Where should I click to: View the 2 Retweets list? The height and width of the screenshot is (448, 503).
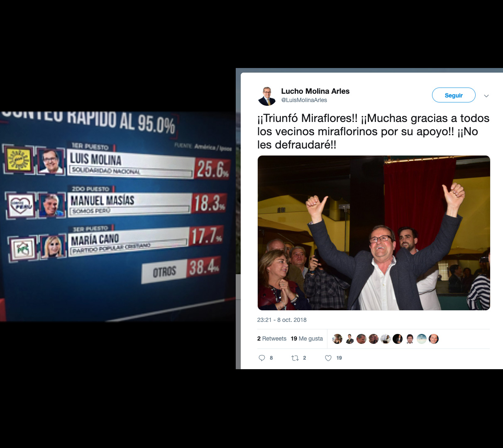click(272, 338)
